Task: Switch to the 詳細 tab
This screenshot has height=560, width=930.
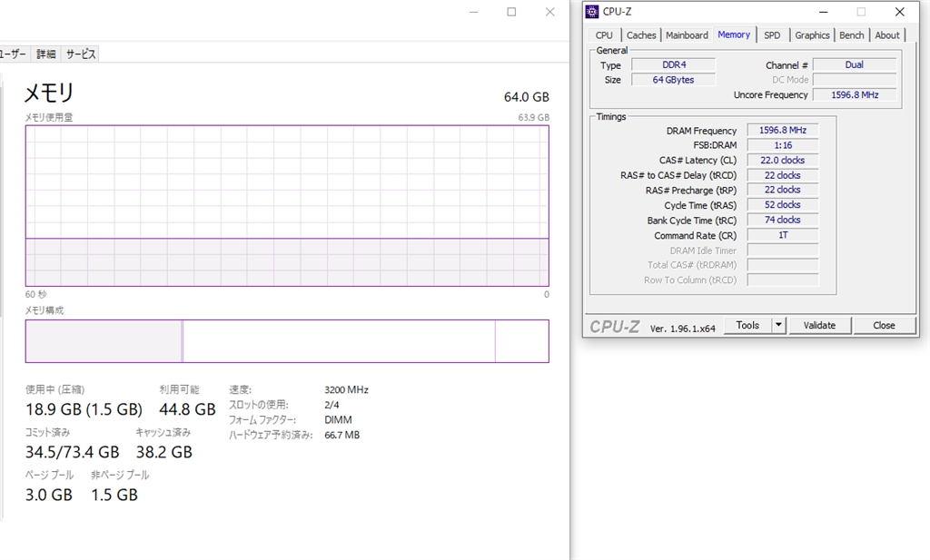Action: point(46,54)
